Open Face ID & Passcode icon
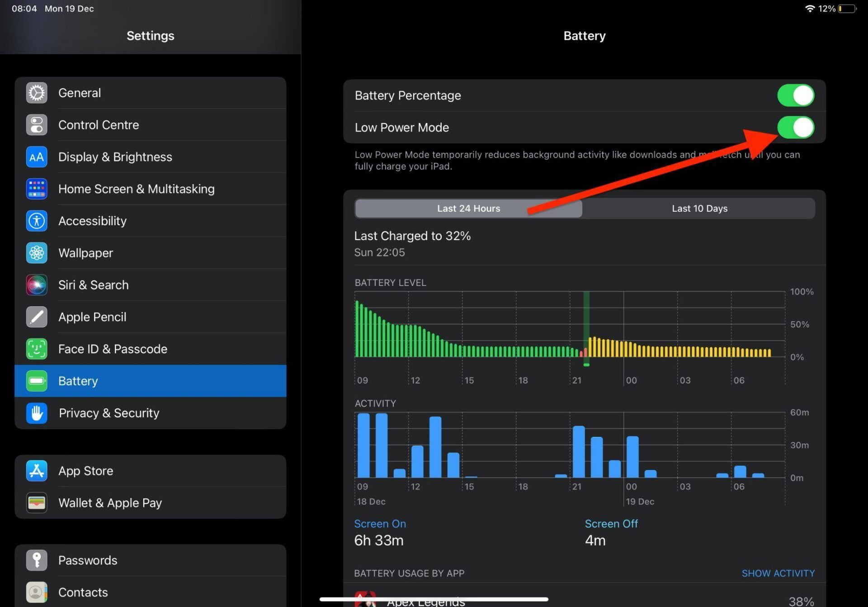 coord(36,349)
